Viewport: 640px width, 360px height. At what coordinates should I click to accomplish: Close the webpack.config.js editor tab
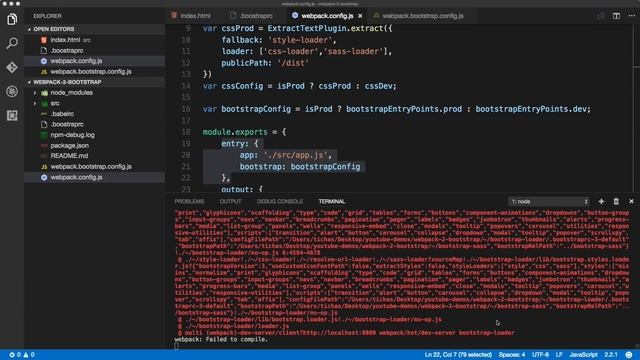[360, 16]
